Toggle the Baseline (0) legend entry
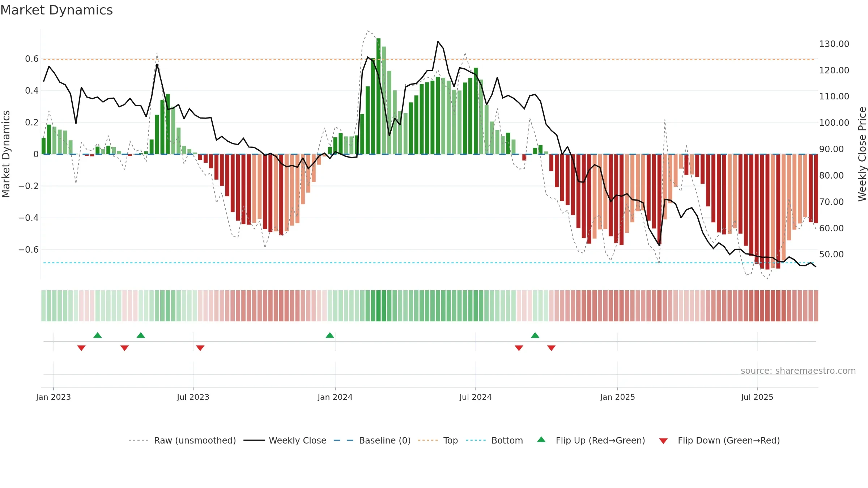Screen dimensions: 868x488 click(x=372, y=440)
